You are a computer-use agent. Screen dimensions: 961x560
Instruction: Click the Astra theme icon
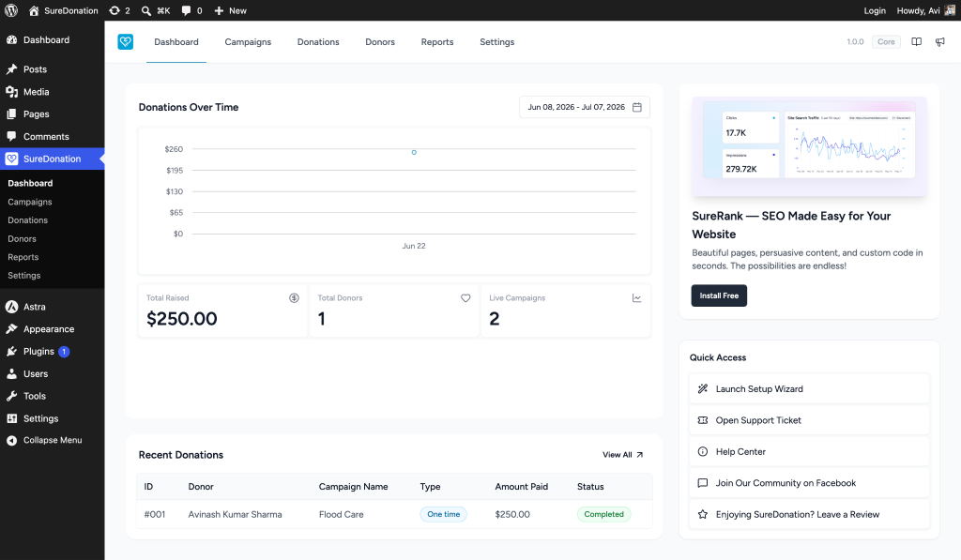coord(11,307)
